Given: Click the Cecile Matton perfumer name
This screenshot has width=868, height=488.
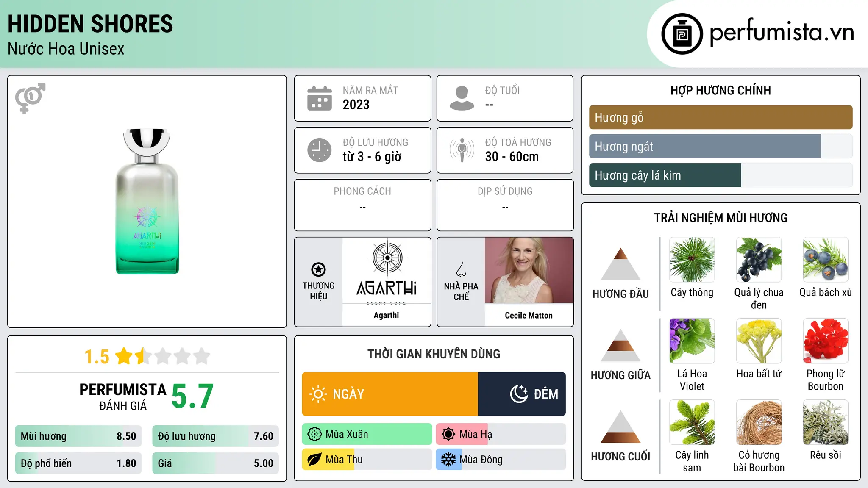Looking at the screenshot, I should coord(529,316).
